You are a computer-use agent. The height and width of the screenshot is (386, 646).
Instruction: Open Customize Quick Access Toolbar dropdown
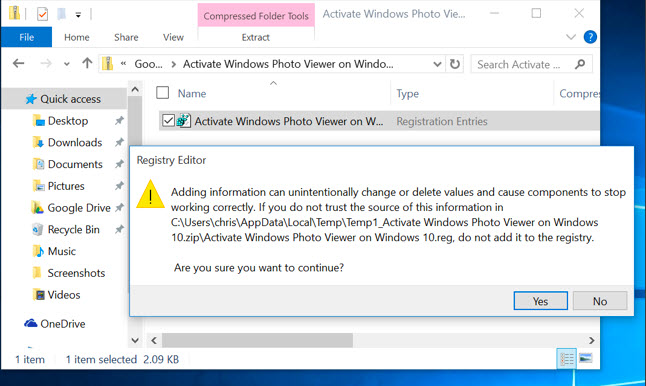(78, 15)
